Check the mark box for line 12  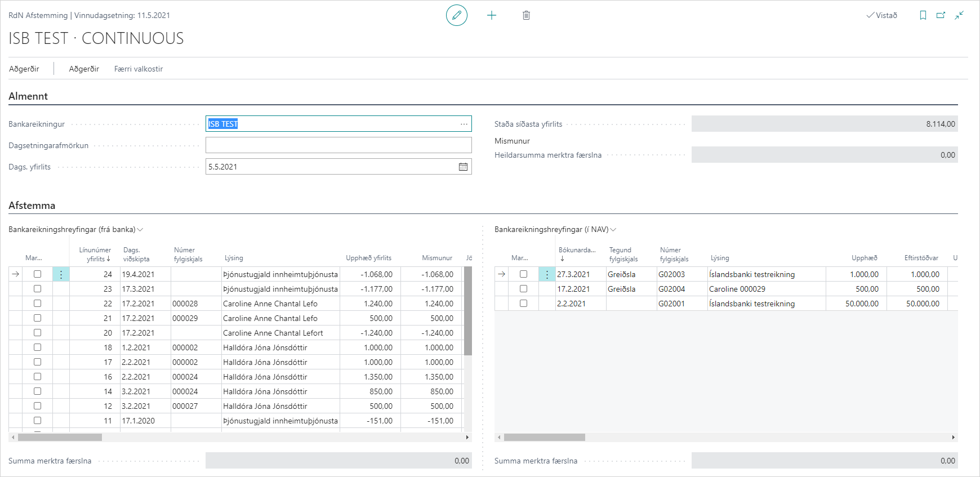tap(37, 406)
